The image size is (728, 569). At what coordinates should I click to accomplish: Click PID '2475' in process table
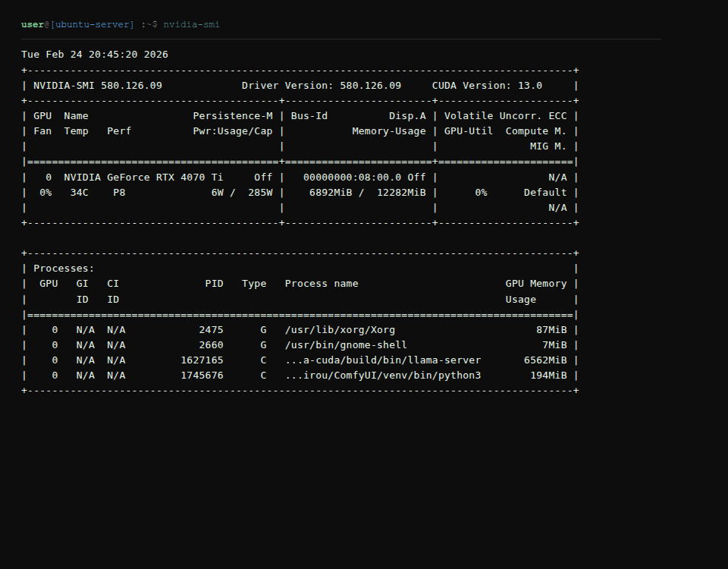coord(212,330)
